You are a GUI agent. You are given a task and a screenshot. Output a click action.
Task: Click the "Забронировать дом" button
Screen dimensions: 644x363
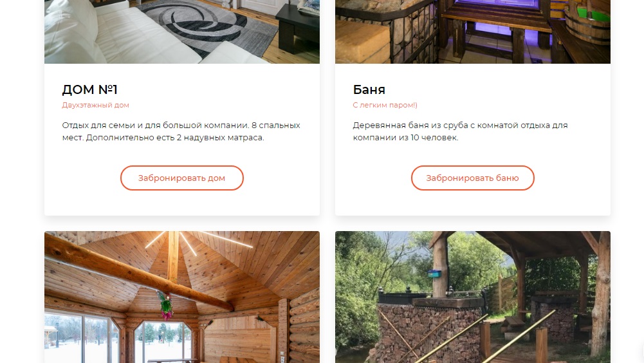[x=182, y=178]
